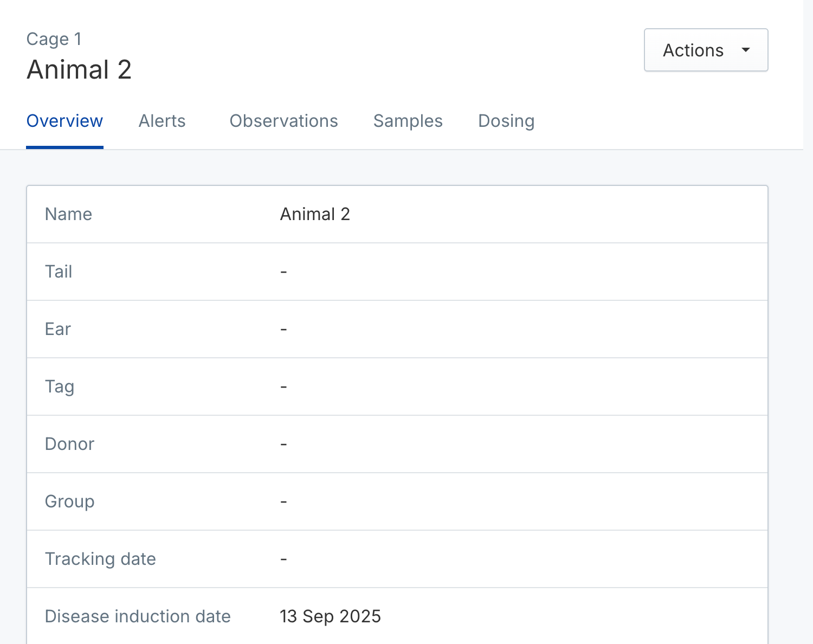This screenshot has height=644, width=813.
Task: Select the Samples tab
Action: (408, 121)
